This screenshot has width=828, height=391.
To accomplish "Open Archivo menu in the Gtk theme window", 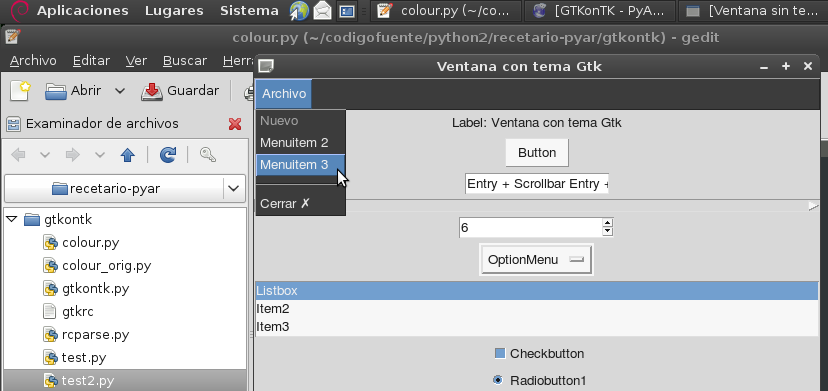I will (284, 94).
